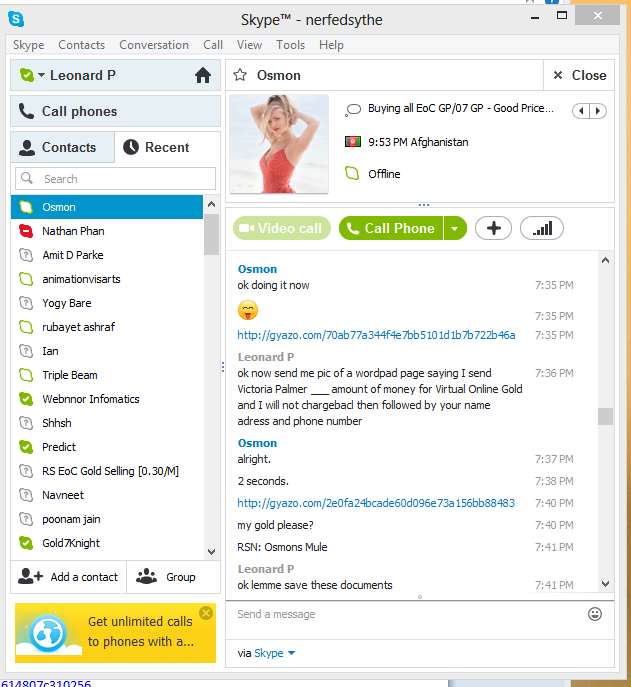
Task: Click the tongue-out emoticon in chat
Action: [248, 310]
